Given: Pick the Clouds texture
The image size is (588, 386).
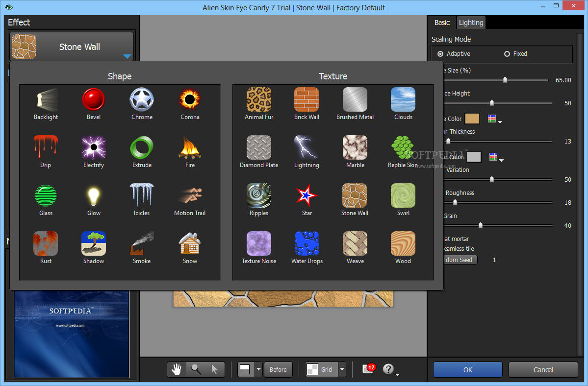Looking at the screenshot, I should click(x=403, y=104).
